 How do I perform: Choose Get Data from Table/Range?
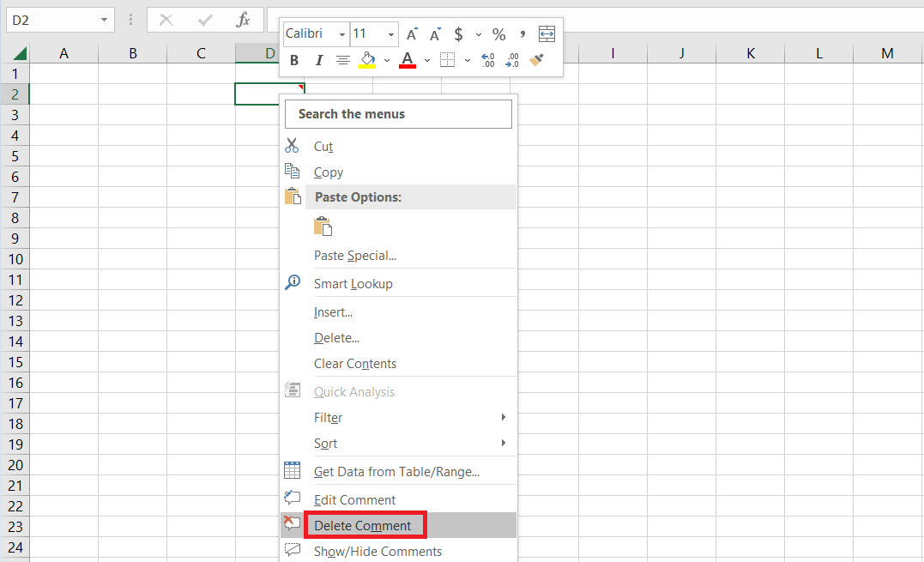[396, 472]
